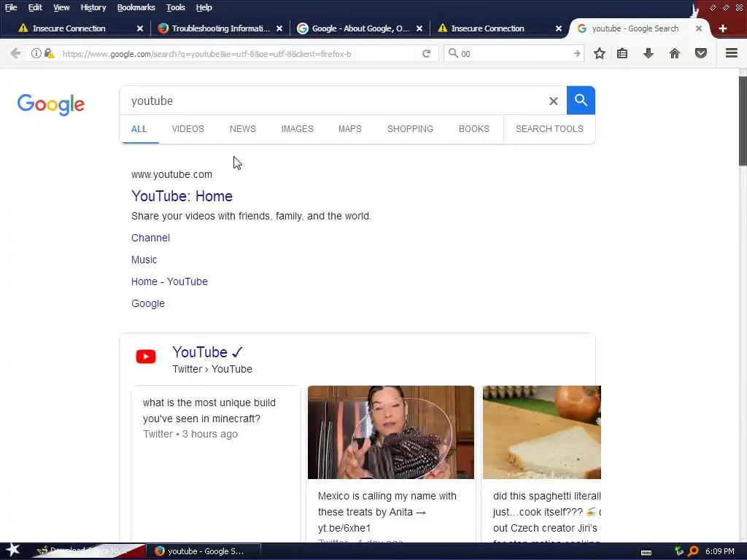Open the Help menu
Viewport: 747px width, 560px height.
[204, 7]
